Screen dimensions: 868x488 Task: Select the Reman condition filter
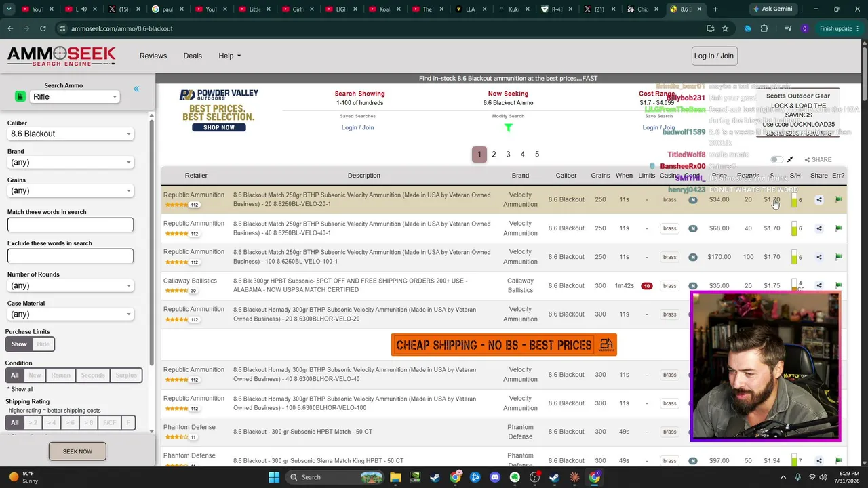click(x=60, y=375)
